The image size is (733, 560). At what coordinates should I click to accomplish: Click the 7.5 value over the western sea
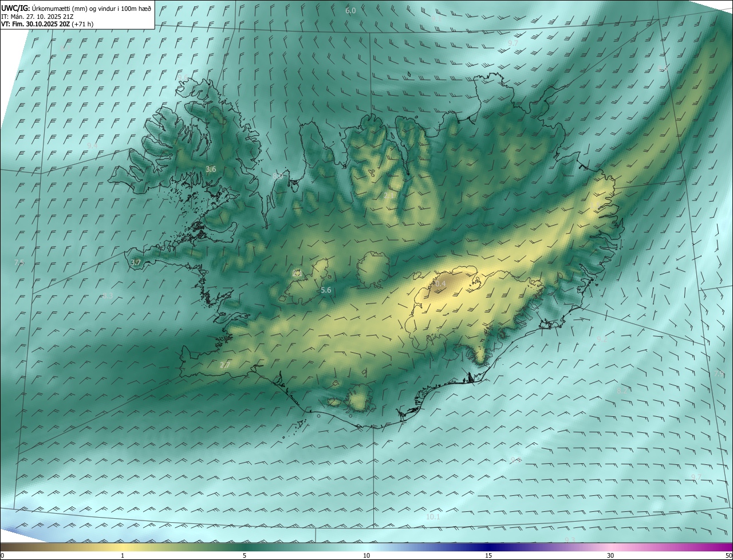pos(19,262)
